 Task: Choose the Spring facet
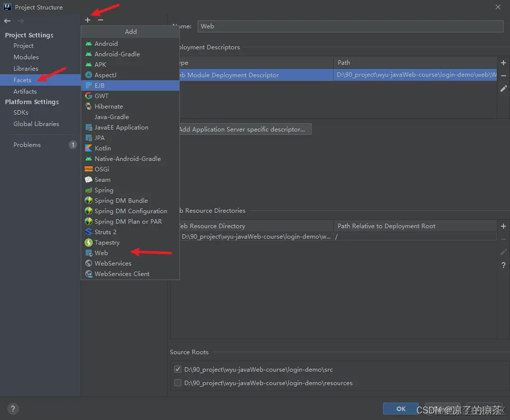pyautogui.click(x=130, y=190)
